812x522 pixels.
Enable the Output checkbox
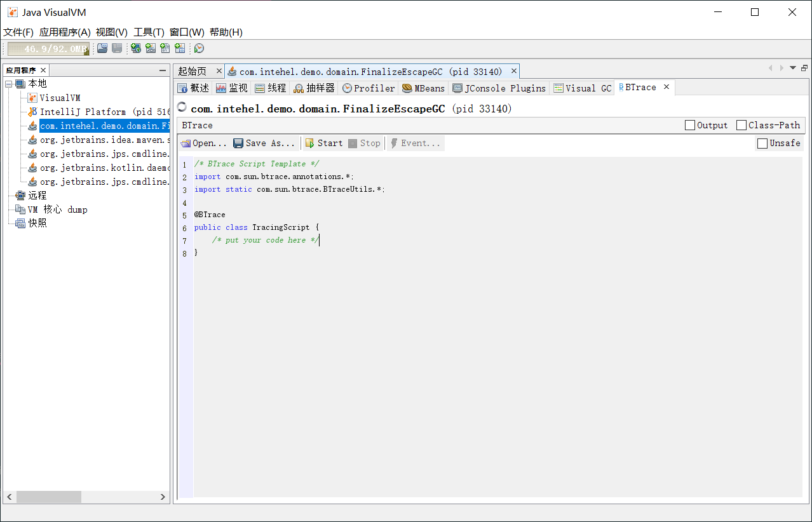690,125
